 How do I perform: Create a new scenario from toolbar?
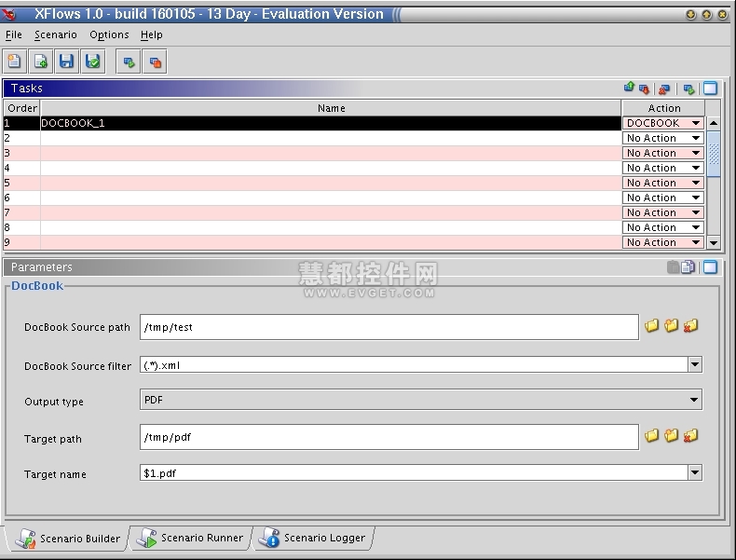tap(15, 61)
